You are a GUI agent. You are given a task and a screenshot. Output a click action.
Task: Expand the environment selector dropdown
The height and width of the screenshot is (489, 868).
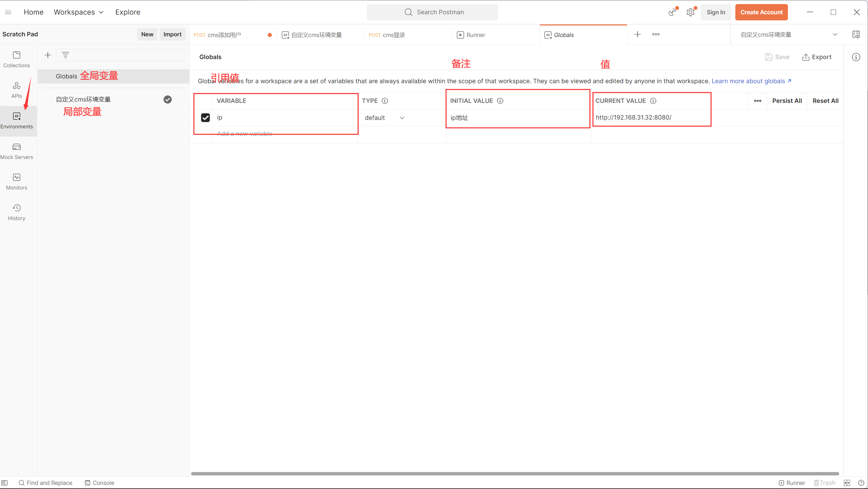(x=835, y=34)
